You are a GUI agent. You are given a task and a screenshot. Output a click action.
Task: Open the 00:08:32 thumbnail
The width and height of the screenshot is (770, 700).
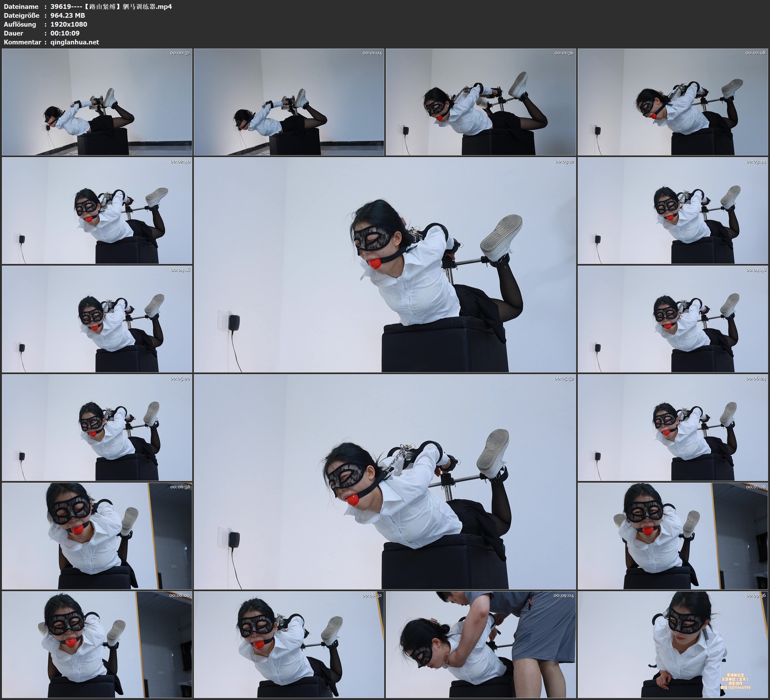[289, 644]
